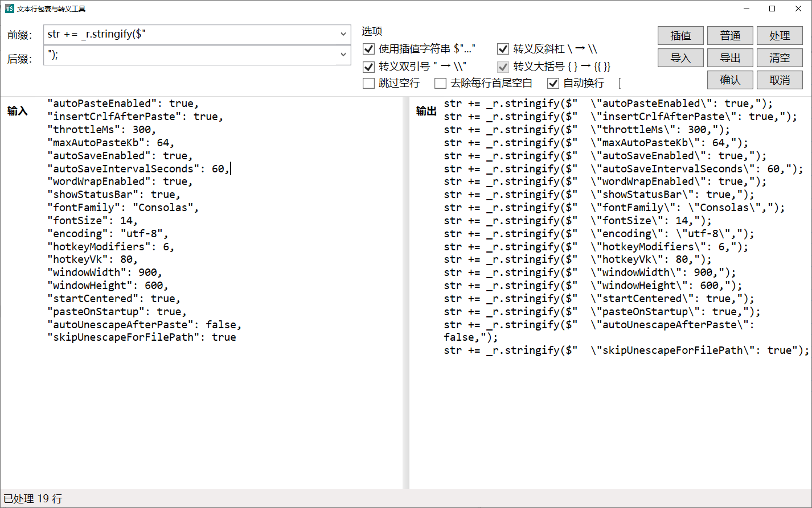Cancel with the 取消 button
The image size is (812, 508).
click(x=780, y=80)
